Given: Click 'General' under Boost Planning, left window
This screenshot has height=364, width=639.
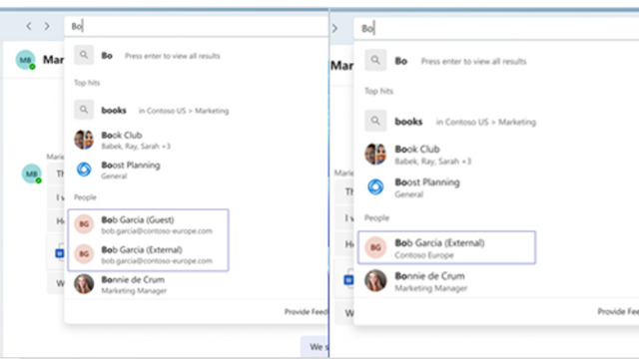Looking at the screenshot, I should pyautogui.click(x=114, y=177).
